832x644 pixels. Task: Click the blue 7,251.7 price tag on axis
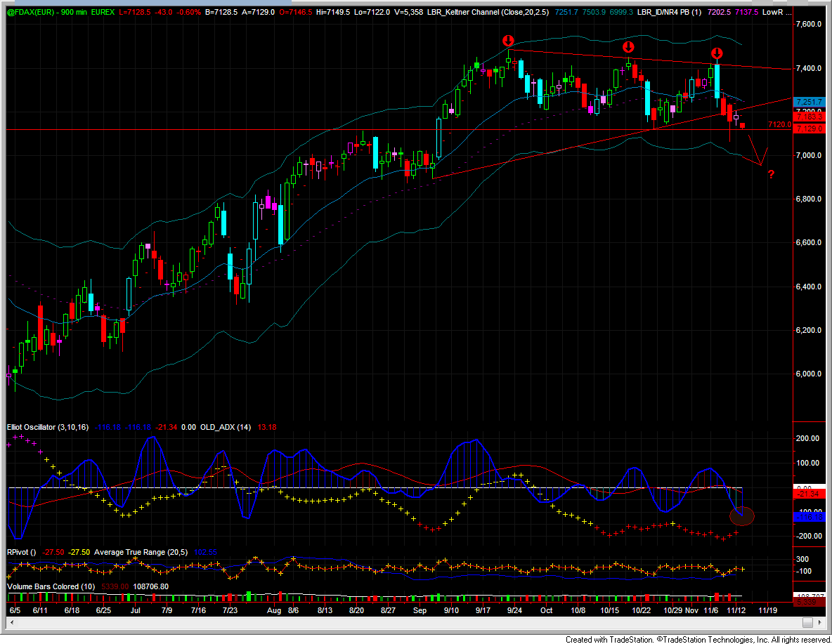click(809, 102)
